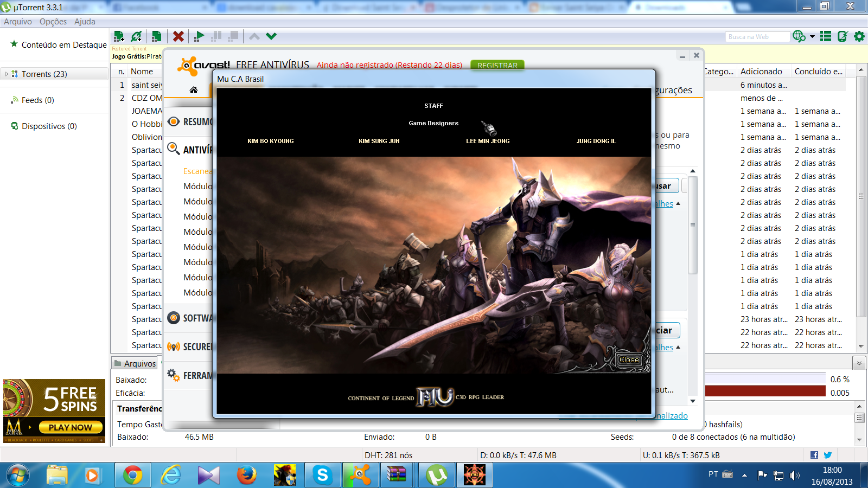The height and width of the screenshot is (488, 868).
Task: Click Add Torrent from URL icon
Action: pos(137,36)
